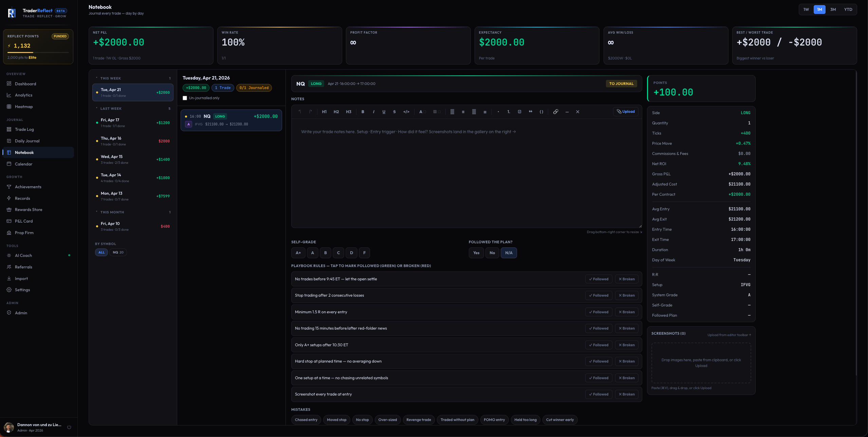The width and height of the screenshot is (868, 437).
Task: Toggle strikethrough formatting in notes
Action: pos(394,112)
